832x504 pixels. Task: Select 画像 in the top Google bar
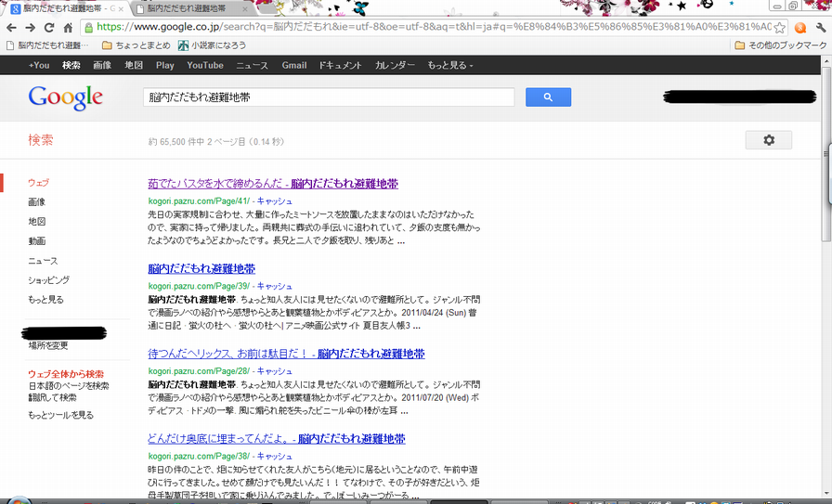pyautogui.click(x=102, y=65)
